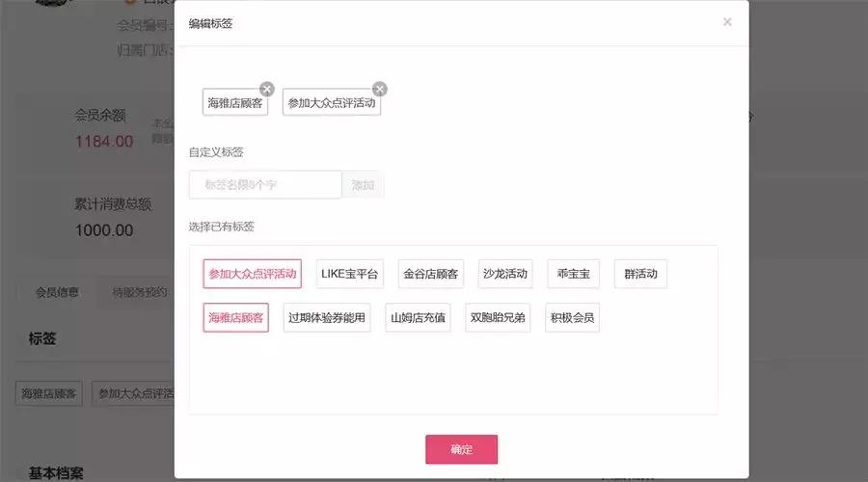The width and height of the screenshot is (868, 482).
Task: Click the 1000.00 total consumption value
Action: point(104,230)
